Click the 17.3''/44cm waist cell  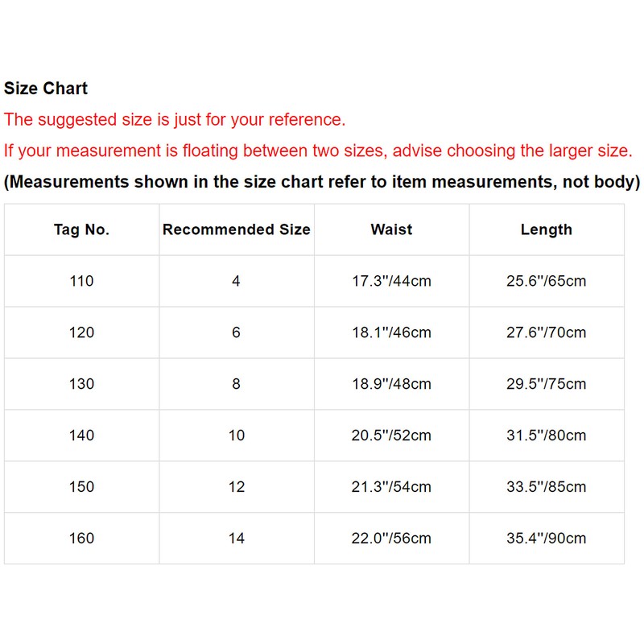(391, 281)
